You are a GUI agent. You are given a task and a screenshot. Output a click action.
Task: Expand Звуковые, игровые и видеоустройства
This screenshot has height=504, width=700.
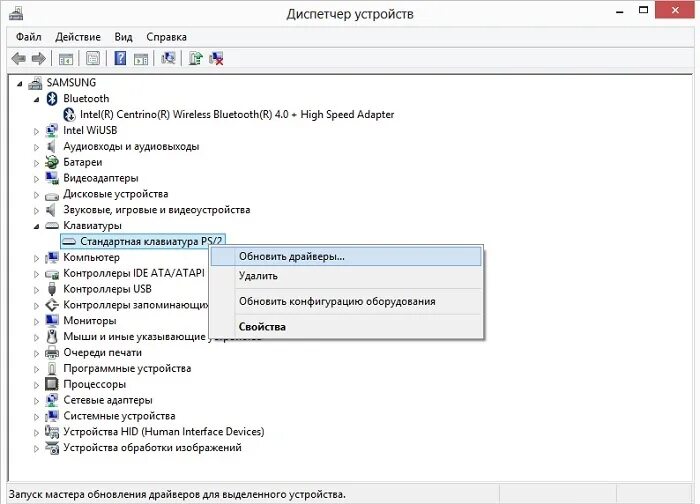37,210
